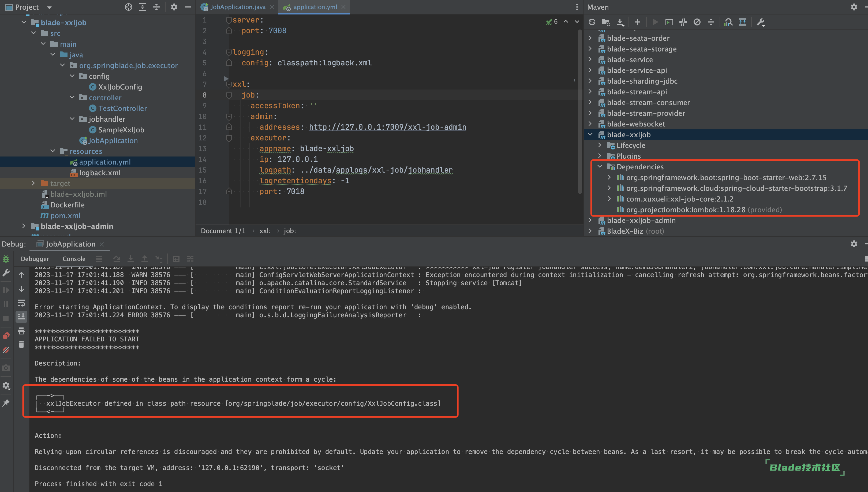
Task: Expand target folder in Project tree
Action: coord(33,183)
